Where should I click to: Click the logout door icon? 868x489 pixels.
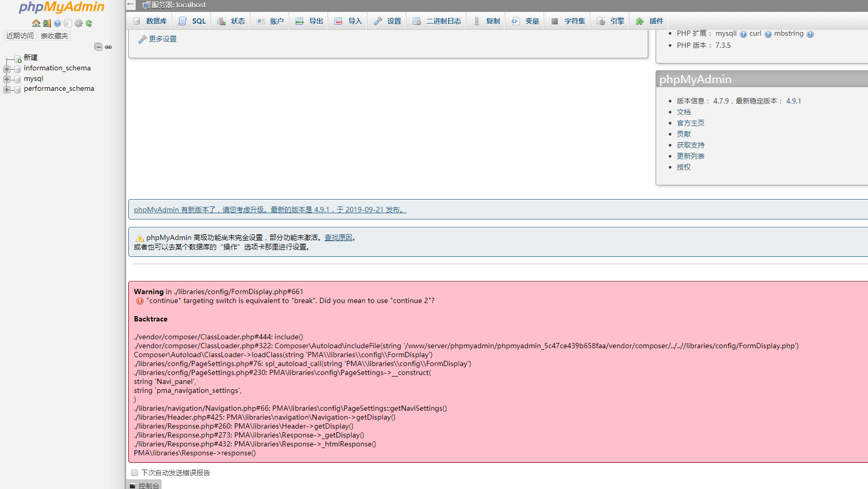(x=47, y=23)
